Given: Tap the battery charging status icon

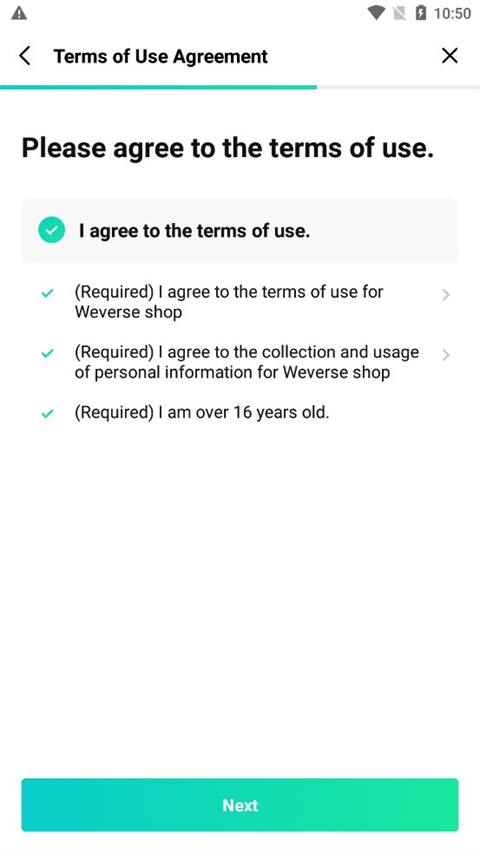Looking at the screenshot, I should click(x=421, y=13).
